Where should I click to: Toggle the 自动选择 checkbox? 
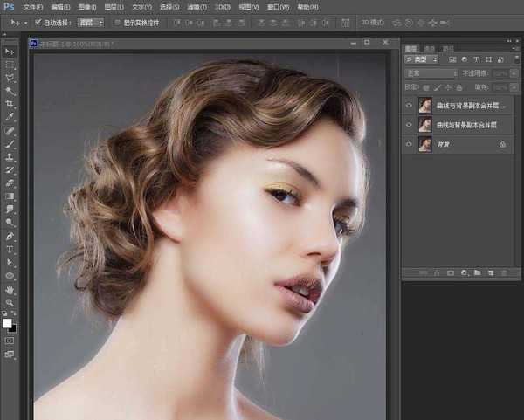point(38,22)
